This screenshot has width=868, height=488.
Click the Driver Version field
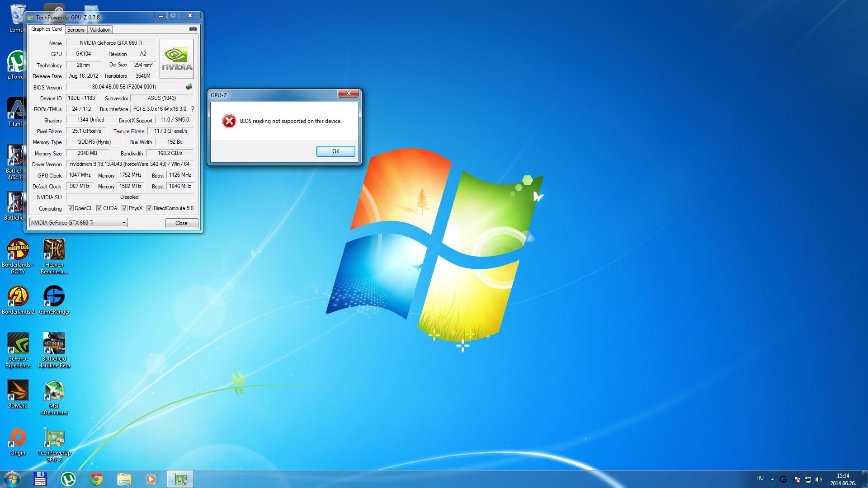(x=130, y=164)
